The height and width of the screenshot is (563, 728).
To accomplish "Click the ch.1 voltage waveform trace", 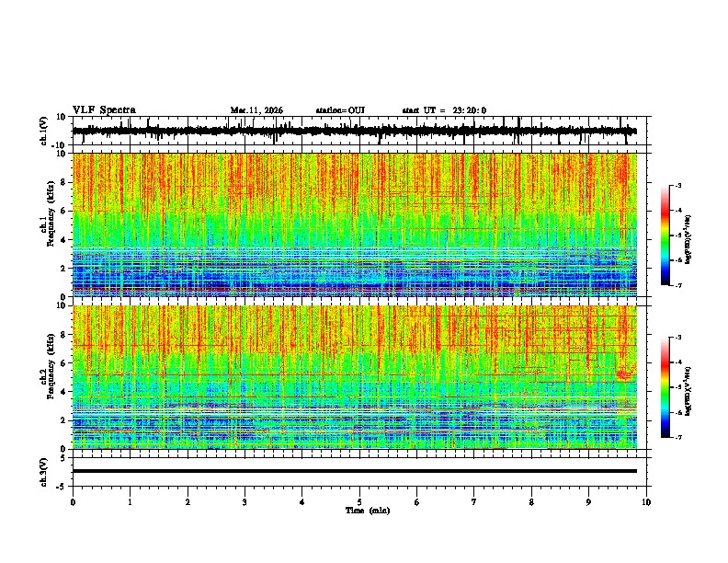I will (x=354, y=131).
